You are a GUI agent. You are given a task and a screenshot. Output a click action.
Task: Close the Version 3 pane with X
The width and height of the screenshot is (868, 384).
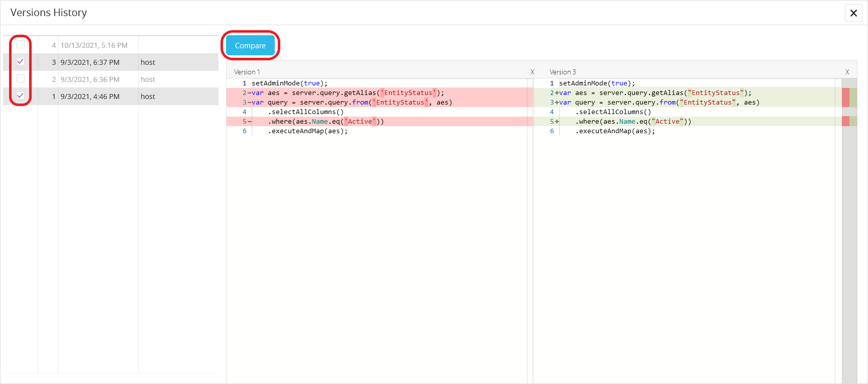847,72
